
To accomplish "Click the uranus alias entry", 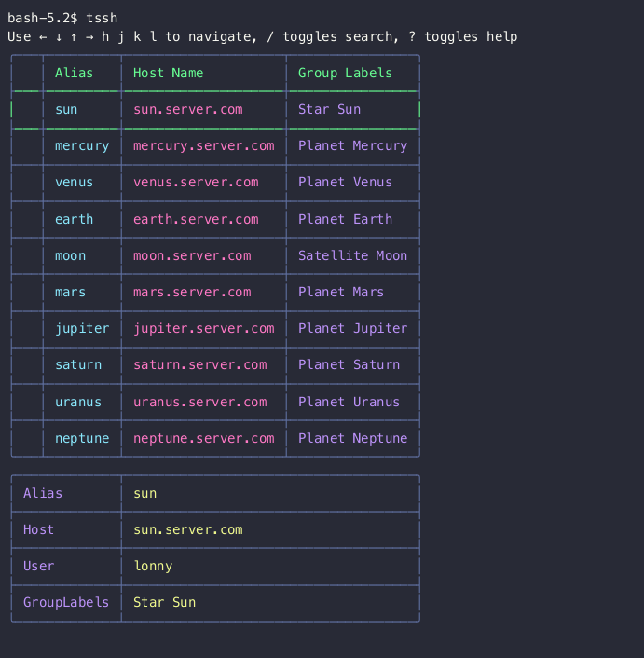I will tap(78, 402).
